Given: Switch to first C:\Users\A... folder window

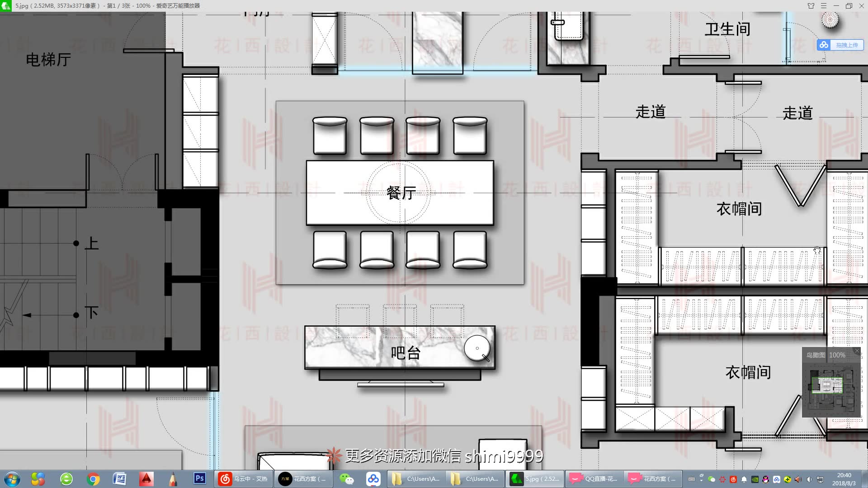Looking at the screenshot, I should 416,479.
